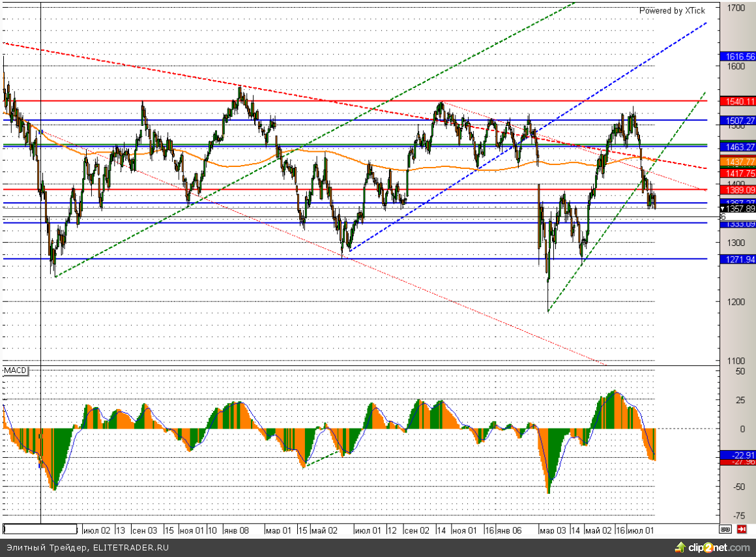Click the MACD value -22.91 label
The width and height of the screenshot is (756, 557).
tap(738, 455)
